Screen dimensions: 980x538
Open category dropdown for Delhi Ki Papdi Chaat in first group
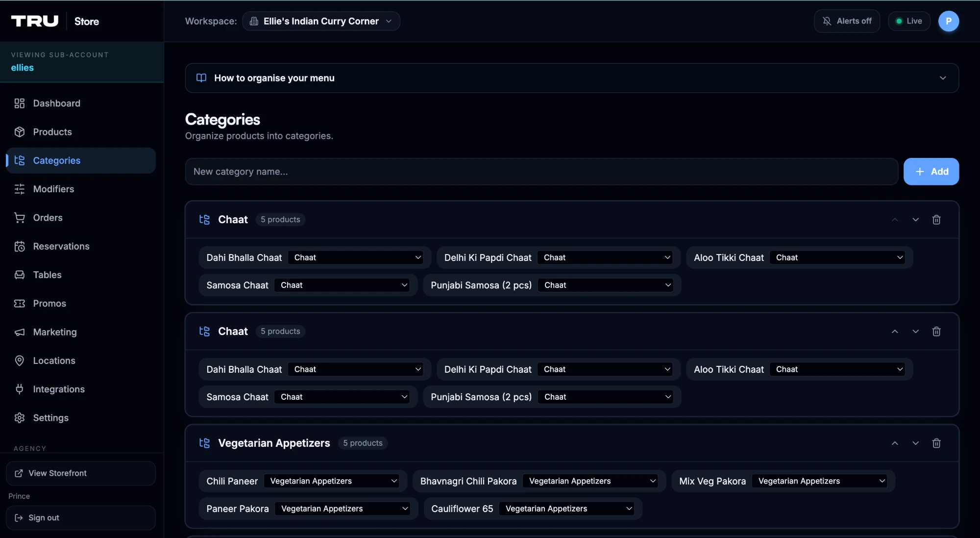point(606,257)
